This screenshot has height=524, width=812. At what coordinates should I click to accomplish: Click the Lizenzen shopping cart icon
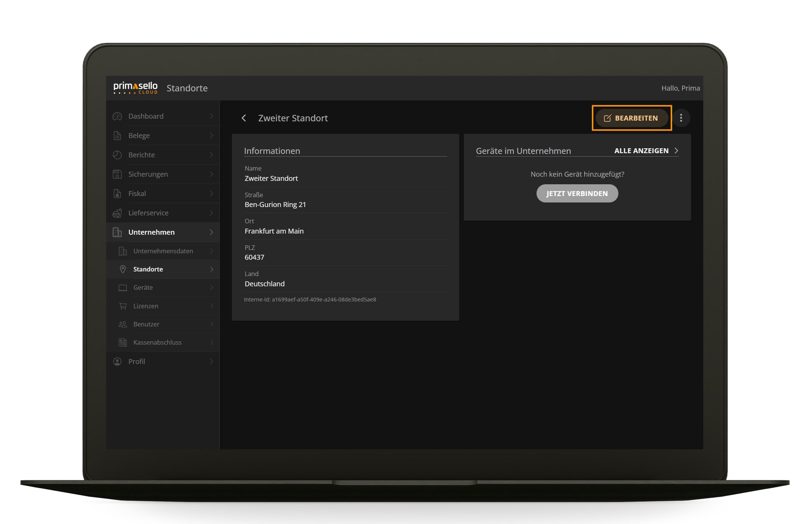[x=123, y=306]
